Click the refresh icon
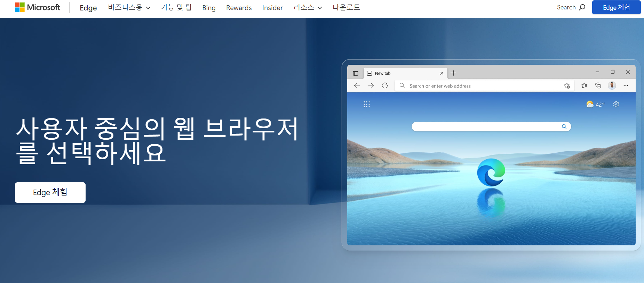The width and height of the screenshot is (644, 283). point(385,85)
